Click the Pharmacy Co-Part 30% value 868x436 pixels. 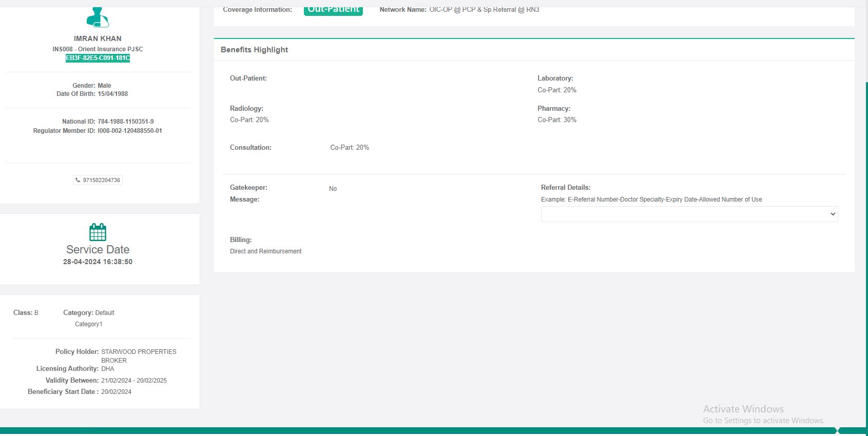(x=557, y=120)
